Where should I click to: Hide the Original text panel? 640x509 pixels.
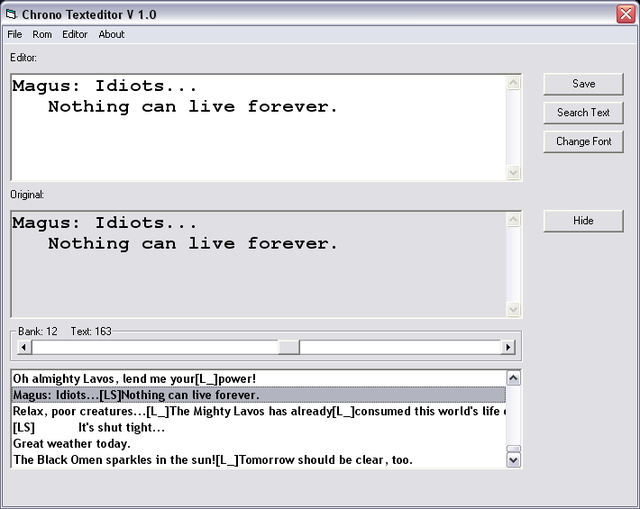click(583, 221)
